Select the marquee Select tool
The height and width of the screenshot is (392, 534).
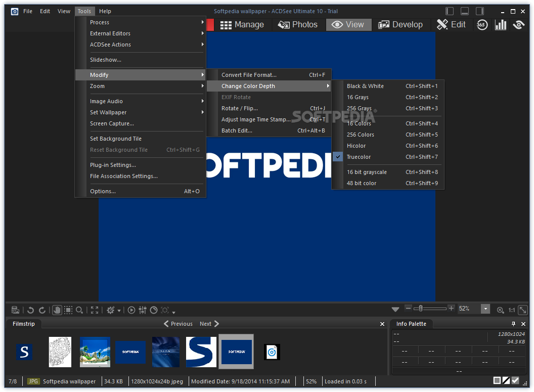[x=68, y=310]
